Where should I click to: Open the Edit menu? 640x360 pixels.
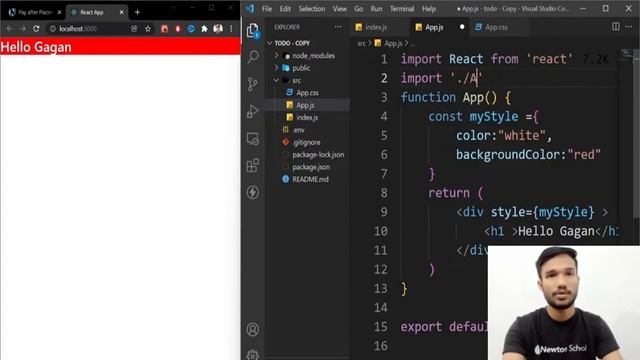coord(285,9)
